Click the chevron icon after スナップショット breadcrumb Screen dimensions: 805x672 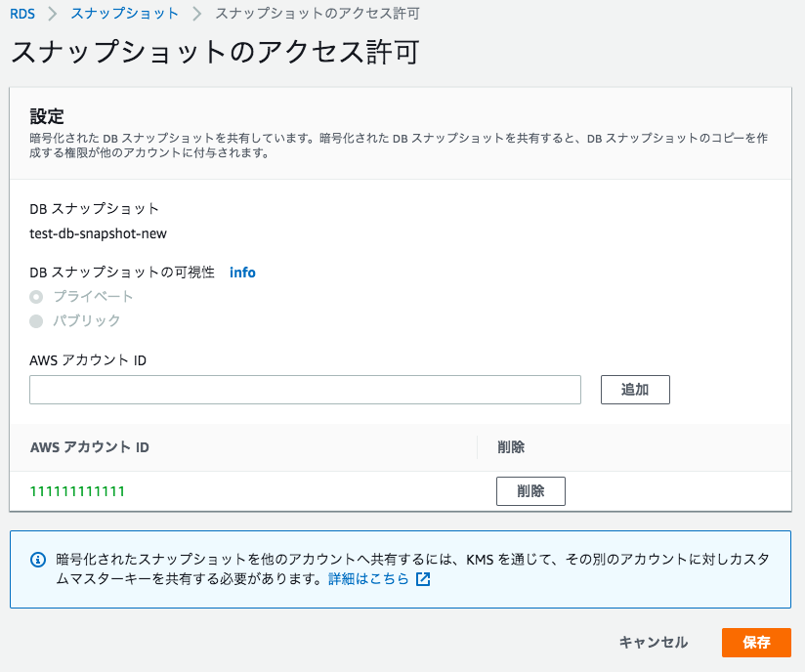coord(196,14)
